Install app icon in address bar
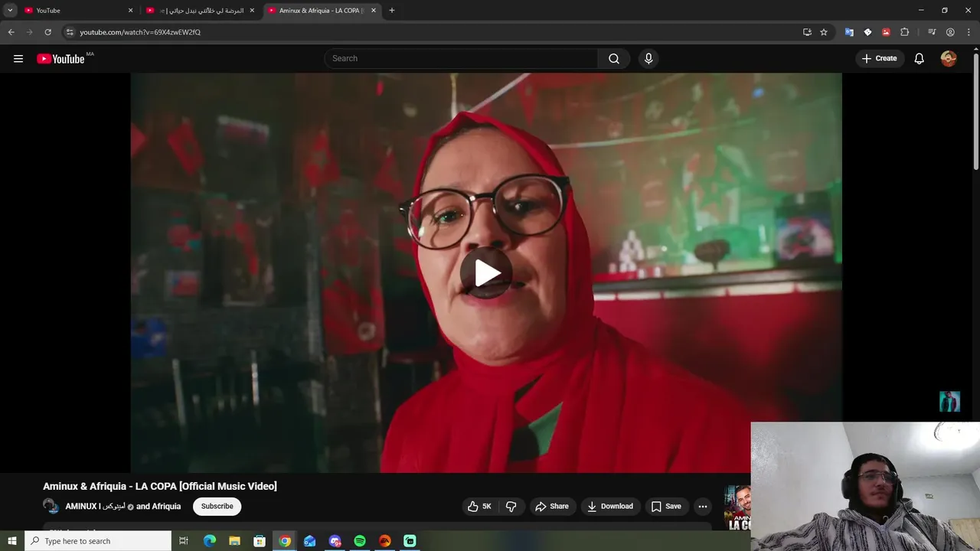The image size is (980, 551). pos(807,32)
